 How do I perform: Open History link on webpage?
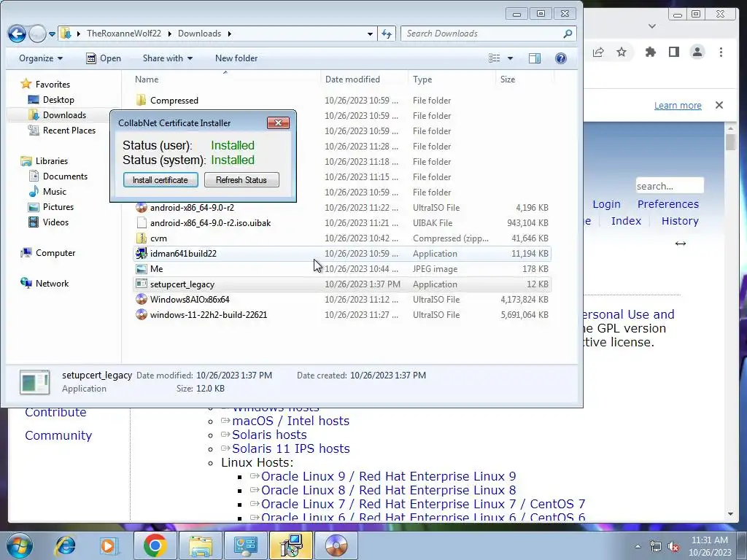[680, 221]
